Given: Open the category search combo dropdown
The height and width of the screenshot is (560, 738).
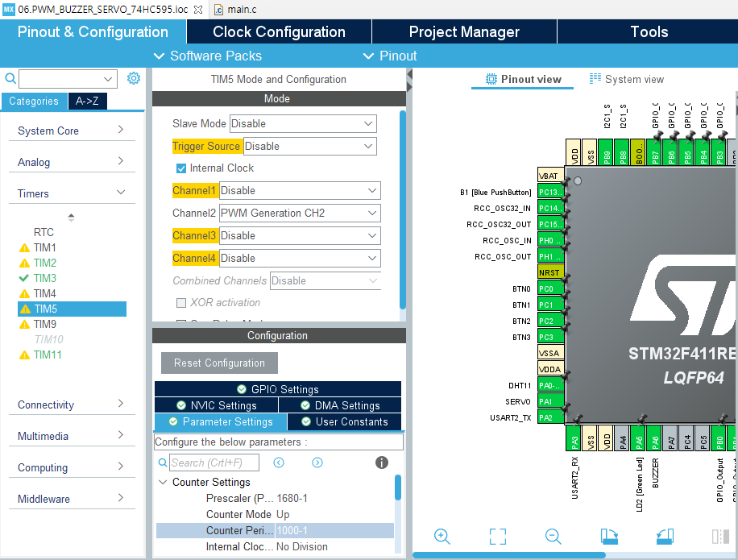Looking at the screenshot, I should [x=108, y=79].
